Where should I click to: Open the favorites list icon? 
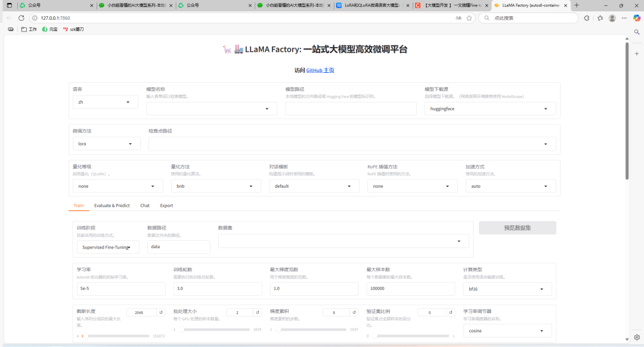600,18
